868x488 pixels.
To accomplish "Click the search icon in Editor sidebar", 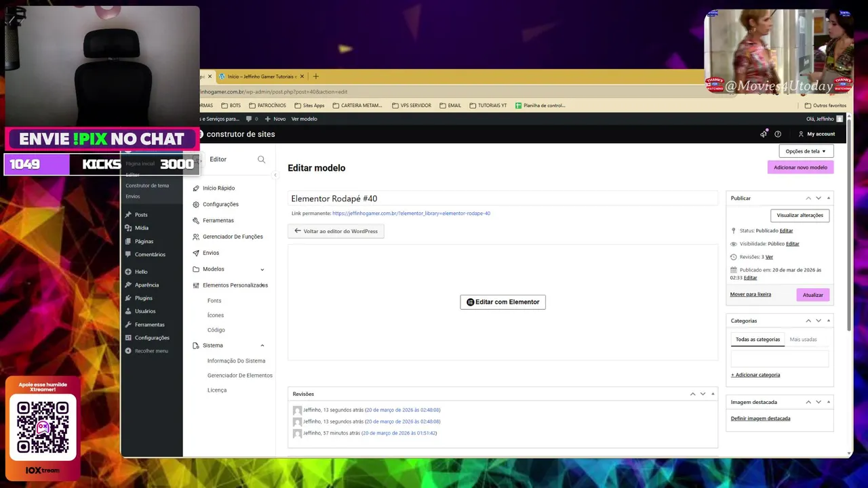I will pos(261,159).
